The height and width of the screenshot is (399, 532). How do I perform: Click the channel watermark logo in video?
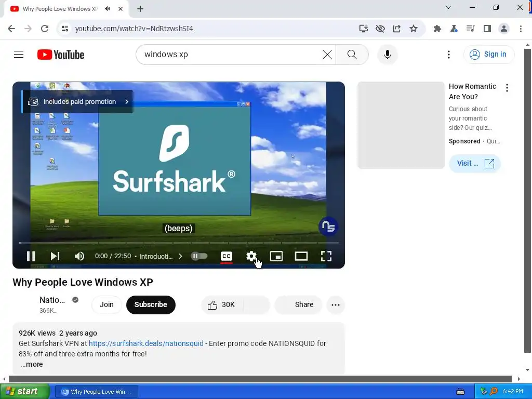point(328,227)
